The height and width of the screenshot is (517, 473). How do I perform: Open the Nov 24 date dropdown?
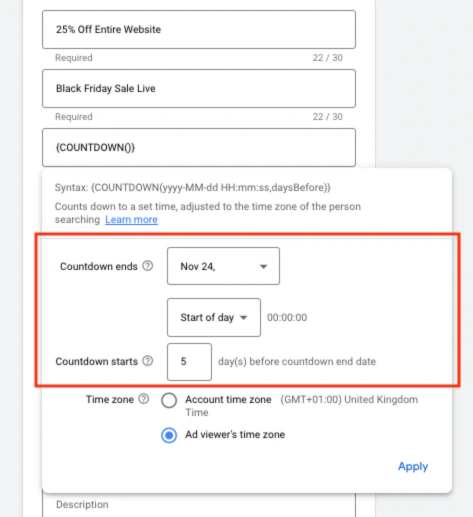click(x=223, y=266)
